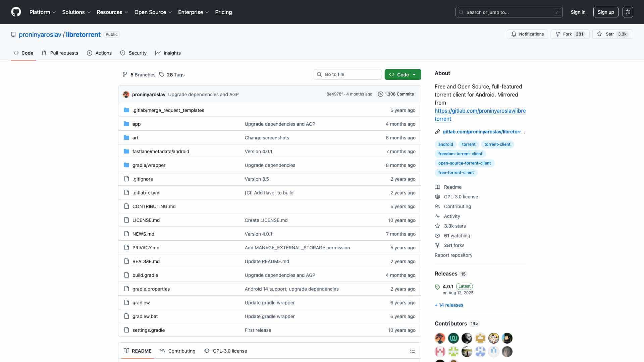Click the Sign up button
Image resolution: width=644 pixels, height=362 pixels.
tap(606, 12)
